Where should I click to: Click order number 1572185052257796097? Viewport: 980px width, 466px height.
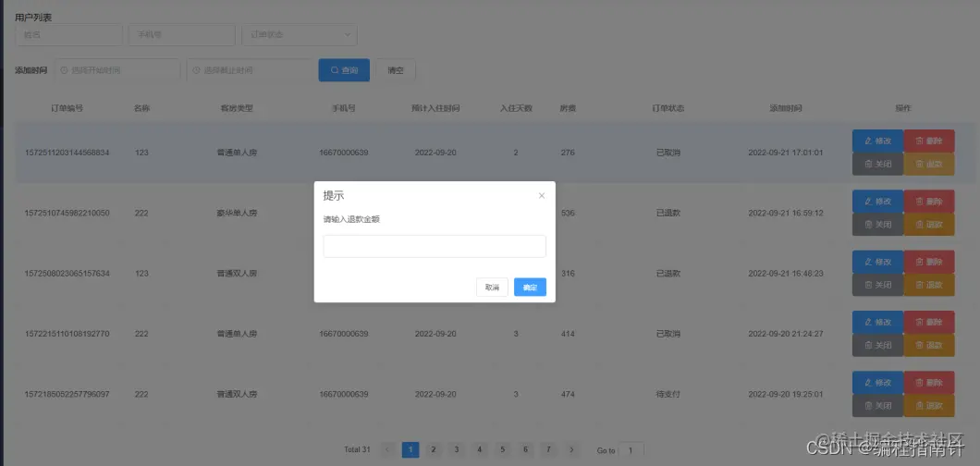(67, 394)
